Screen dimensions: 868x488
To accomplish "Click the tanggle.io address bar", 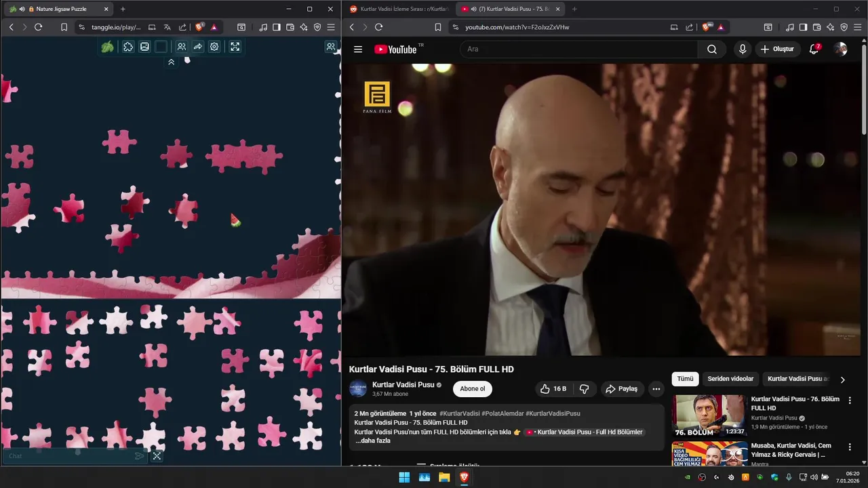I will 116,27.
